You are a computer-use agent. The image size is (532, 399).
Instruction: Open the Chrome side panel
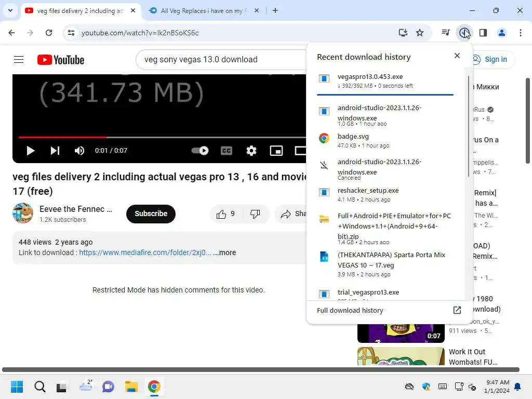click(483, 33)
